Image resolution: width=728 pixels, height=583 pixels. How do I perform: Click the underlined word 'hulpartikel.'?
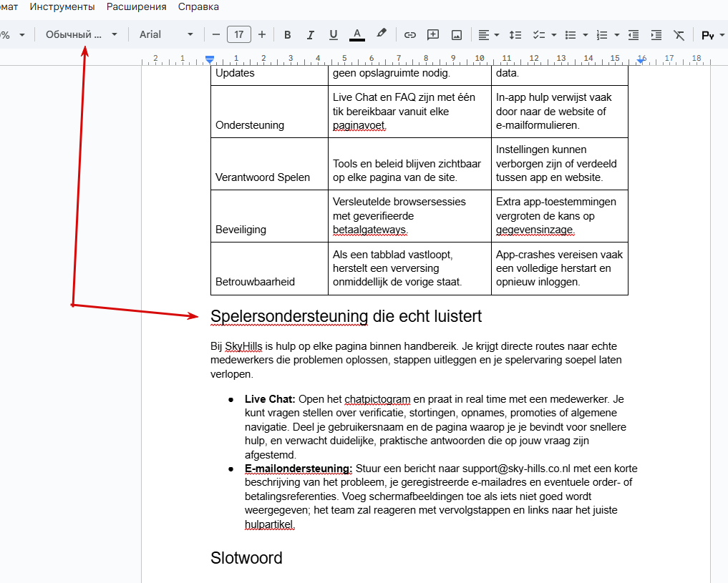[x=270, y=524]
